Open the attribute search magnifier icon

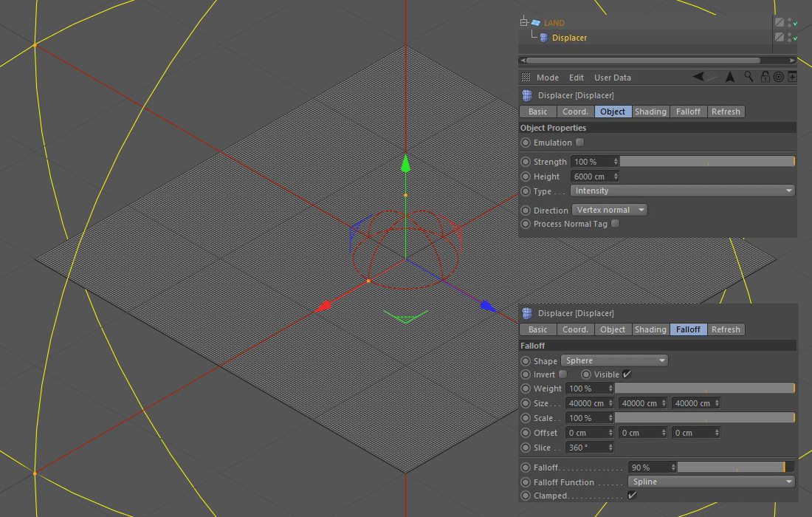tap(749, 77)
